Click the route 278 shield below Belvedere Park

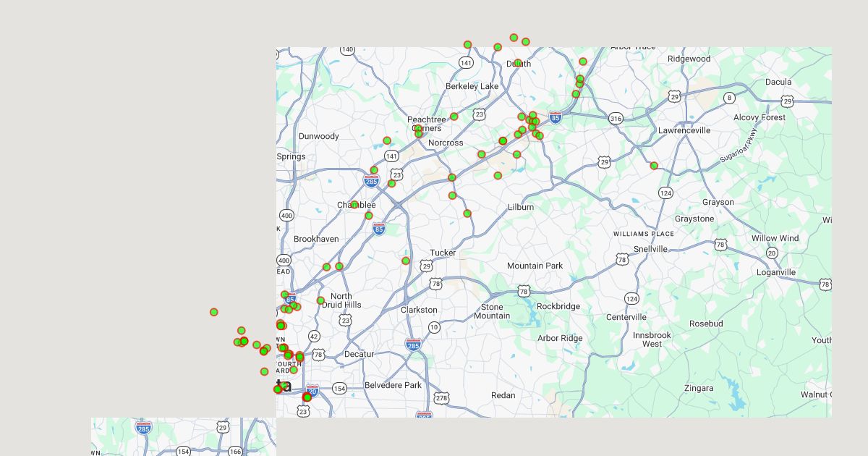[x=442, y=398]
